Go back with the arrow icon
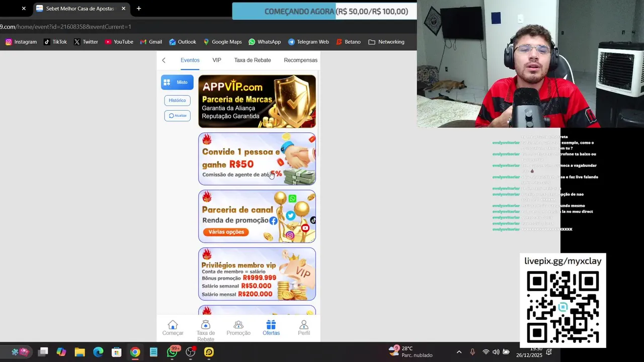 pyautogui.click(x=164, y=60)
